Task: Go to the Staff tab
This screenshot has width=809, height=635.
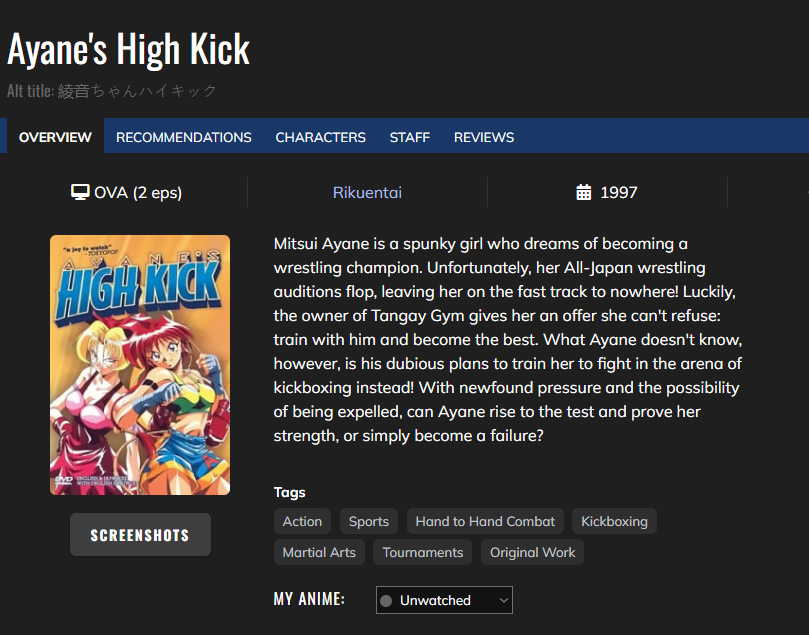Action: [x=410, y=137]
